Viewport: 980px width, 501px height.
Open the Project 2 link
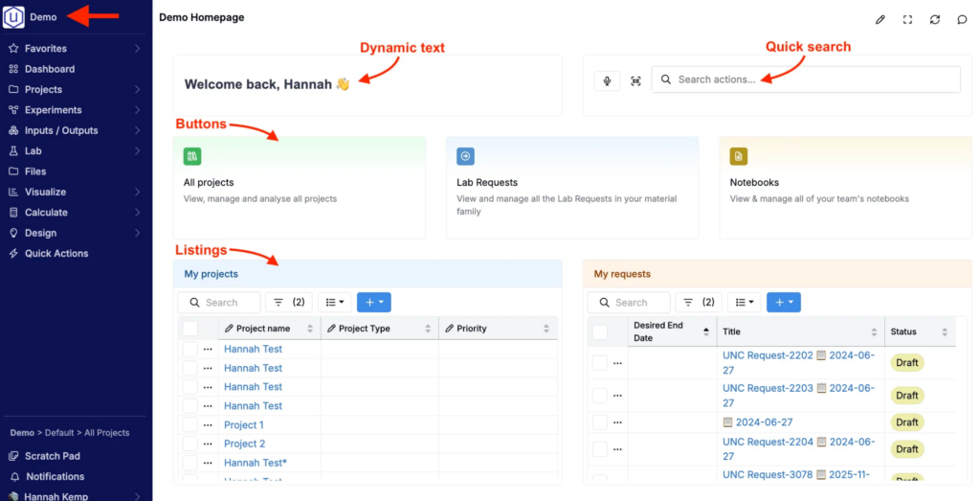coord(244,444)
